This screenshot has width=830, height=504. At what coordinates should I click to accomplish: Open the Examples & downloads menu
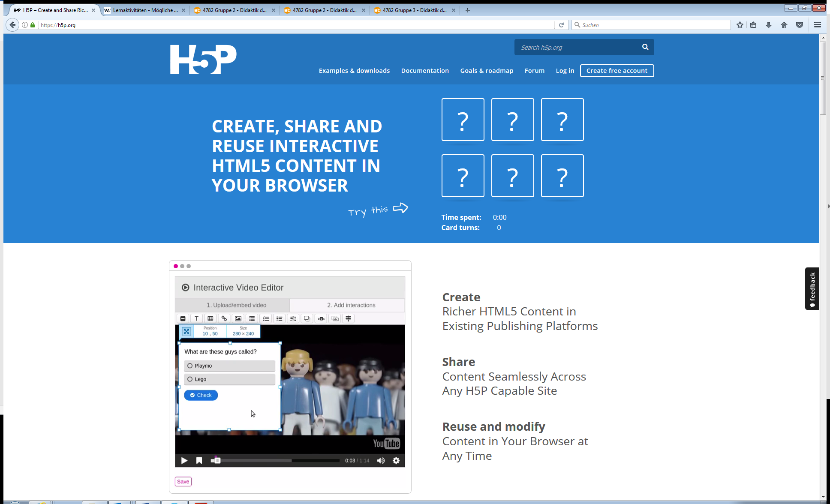[354, 71]
